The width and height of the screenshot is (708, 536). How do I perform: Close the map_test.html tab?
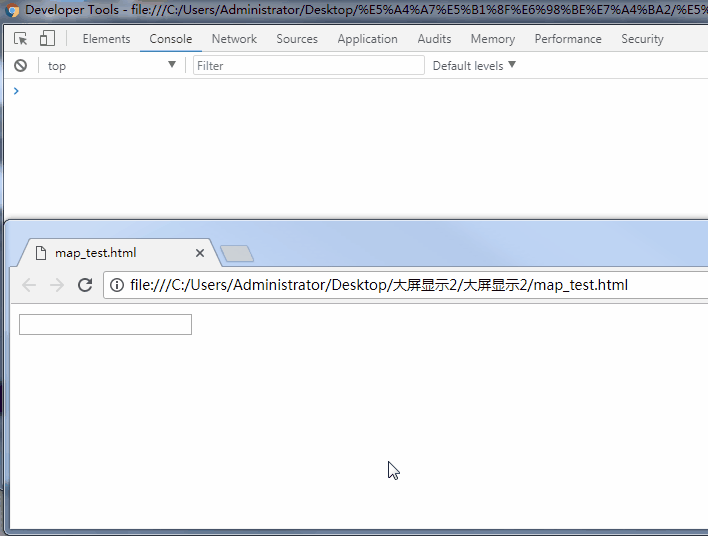(x=200, y=253)
